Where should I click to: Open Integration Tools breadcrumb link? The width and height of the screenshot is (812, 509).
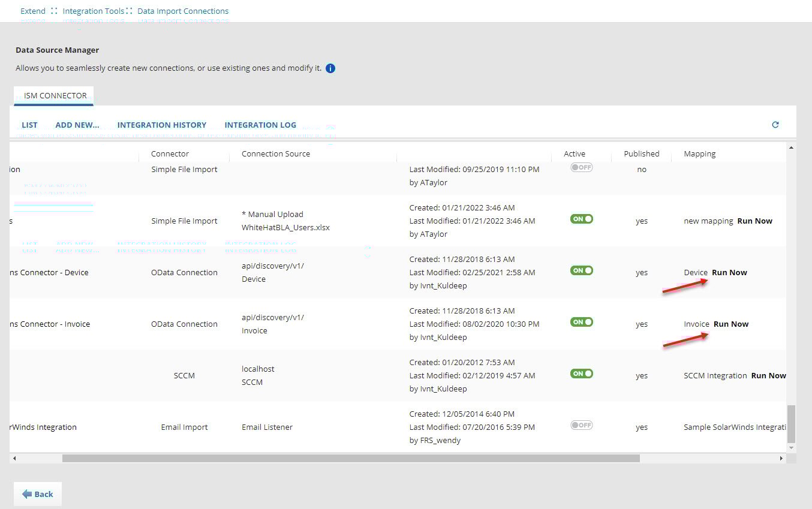pyautogui.click(x=94, y=11)
